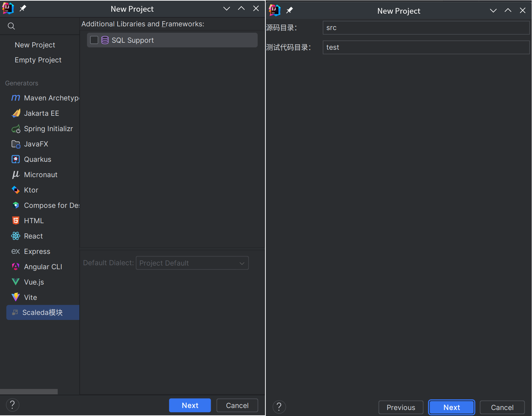Click Previous in the right dialog
Viewport: 532px width, 416px height.
(x=401, y=407)
